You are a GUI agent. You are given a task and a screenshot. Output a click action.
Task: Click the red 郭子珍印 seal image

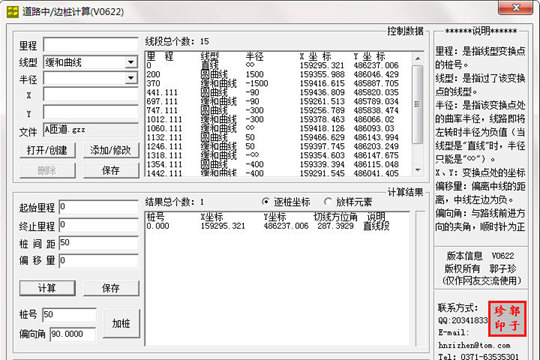507,318
